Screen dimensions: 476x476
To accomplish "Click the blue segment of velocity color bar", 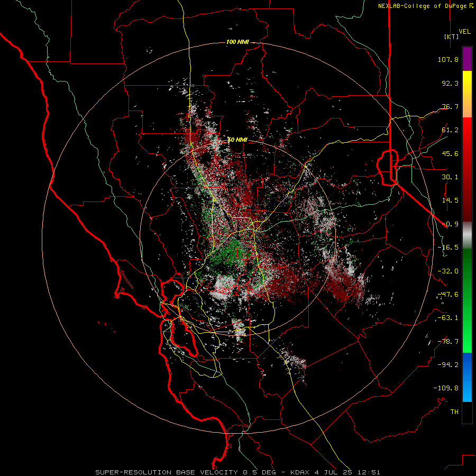I will point(467,377).
